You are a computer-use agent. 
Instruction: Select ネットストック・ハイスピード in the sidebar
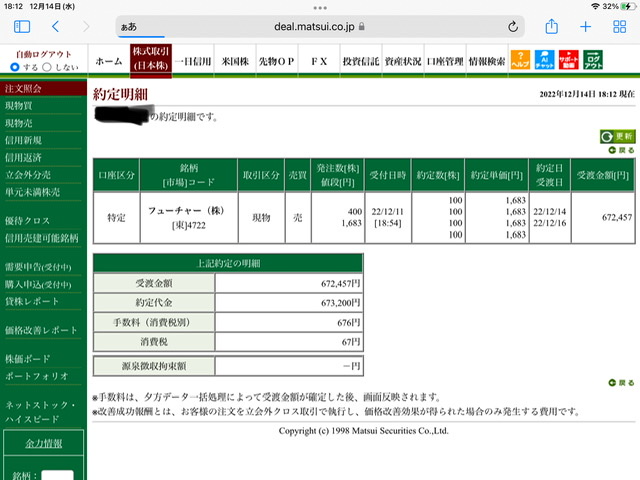click(x=40, y=412)
